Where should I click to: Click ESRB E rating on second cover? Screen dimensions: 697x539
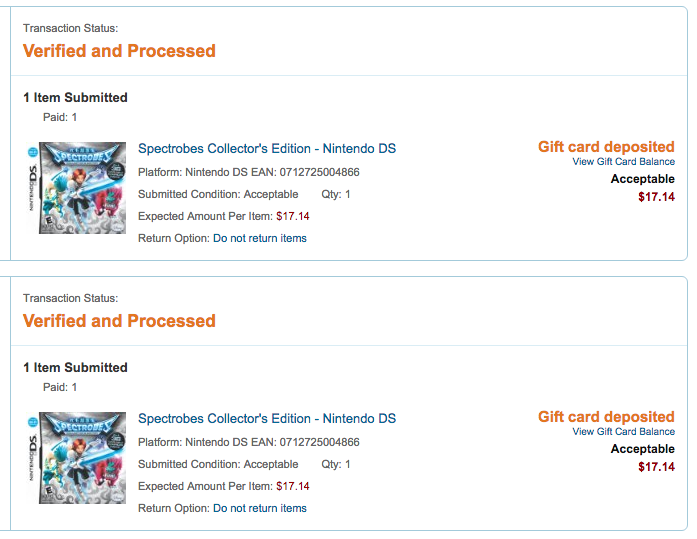(x=48, y=493)
